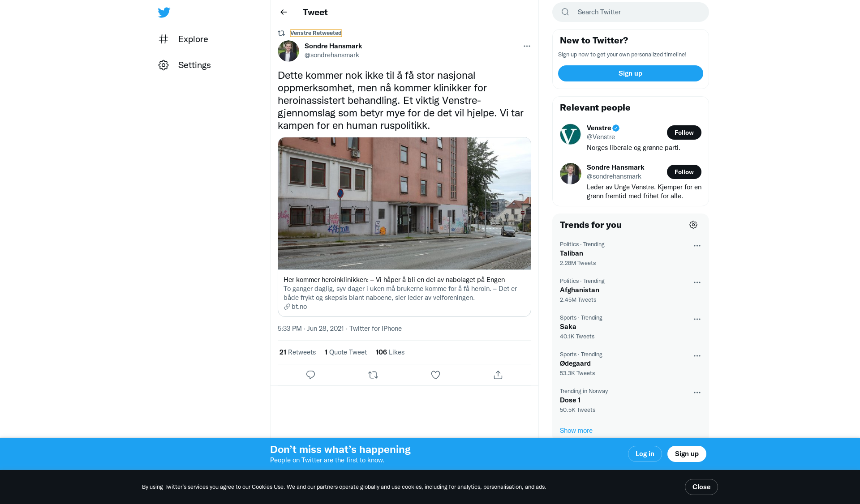This screenshot has width=860, height=504.
Task: Open Sondre Hansmark name in Relevant people
Action: click(615, 167)
